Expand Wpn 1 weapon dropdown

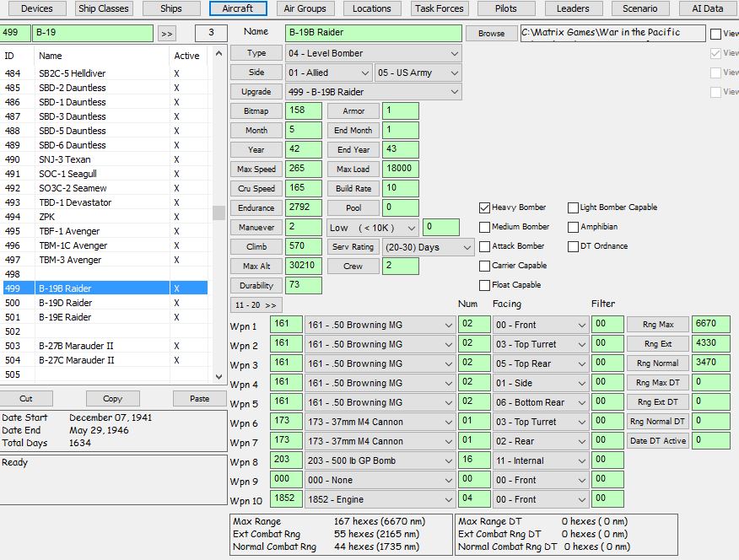(x=380, y=325)
